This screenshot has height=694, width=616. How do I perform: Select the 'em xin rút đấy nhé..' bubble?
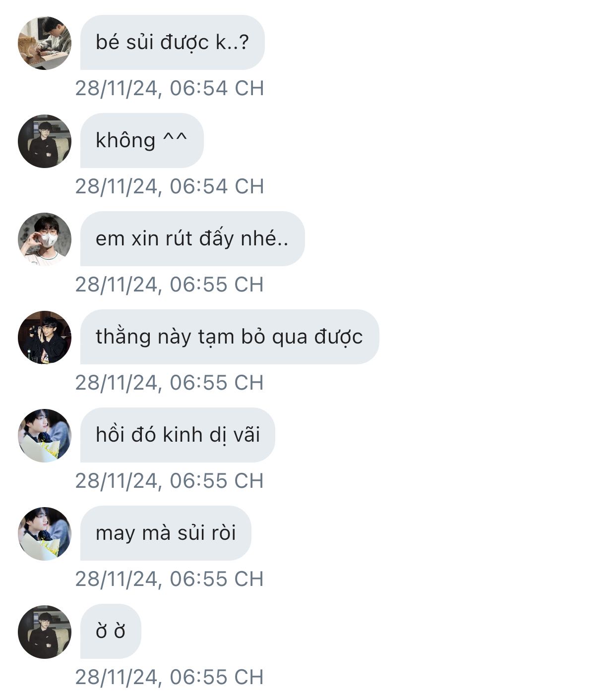[192, 239]
